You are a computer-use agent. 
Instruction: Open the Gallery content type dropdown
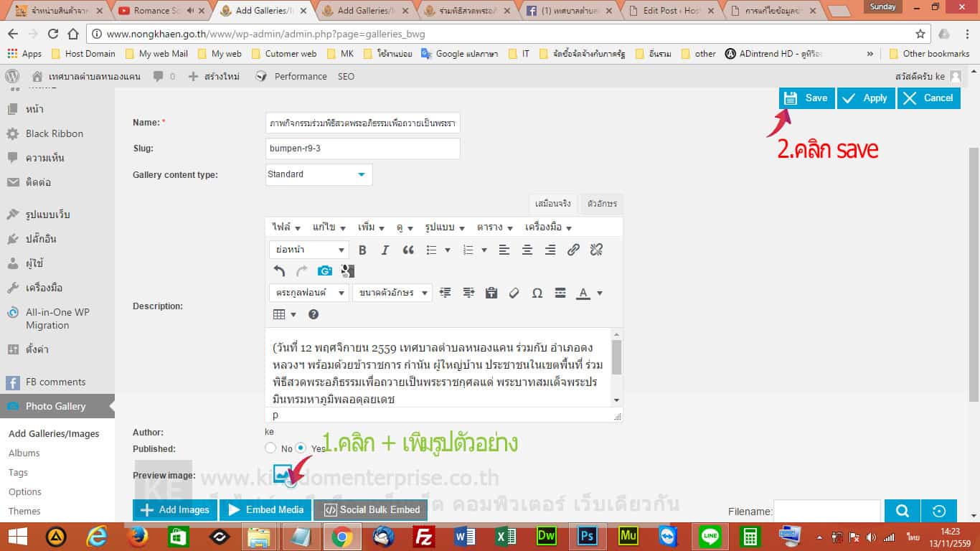pos(319,174)
